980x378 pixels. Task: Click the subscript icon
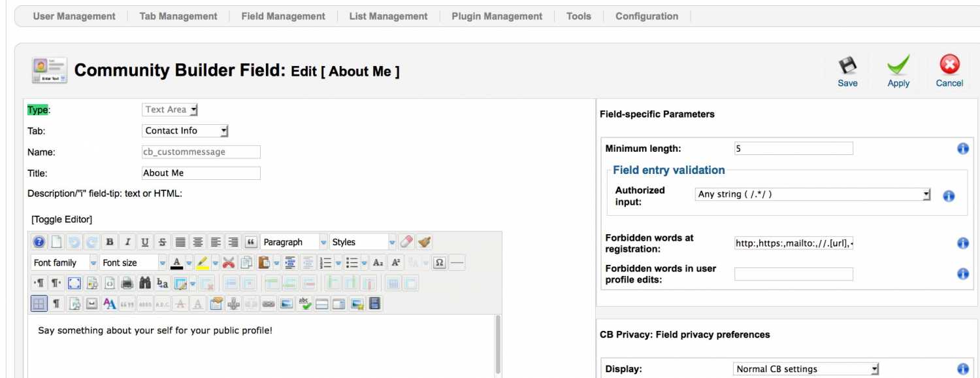click(x=378, y=263)
